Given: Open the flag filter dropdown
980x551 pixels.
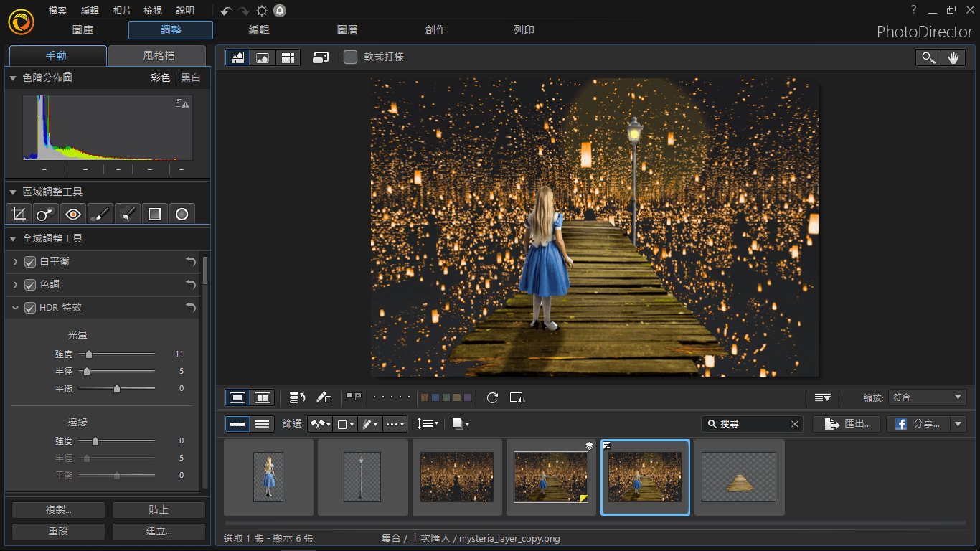Looking at the screenshot, I should tap(320, 424).
